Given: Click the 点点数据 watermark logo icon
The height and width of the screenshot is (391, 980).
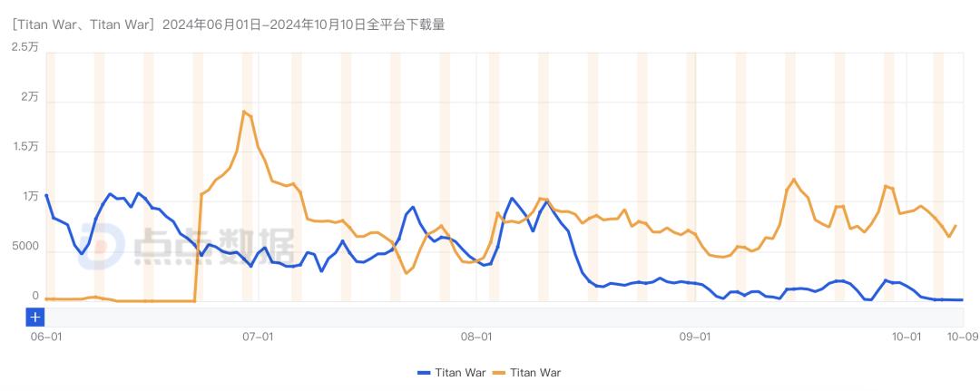Looking at the screenshot, I should [x=100, y=248].
